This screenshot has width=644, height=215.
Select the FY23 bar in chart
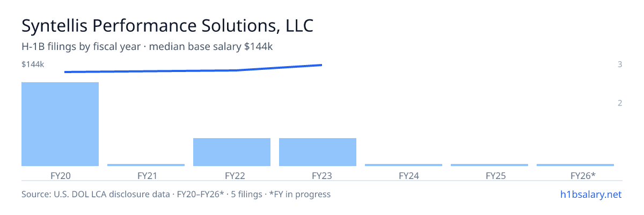(318, 152)
